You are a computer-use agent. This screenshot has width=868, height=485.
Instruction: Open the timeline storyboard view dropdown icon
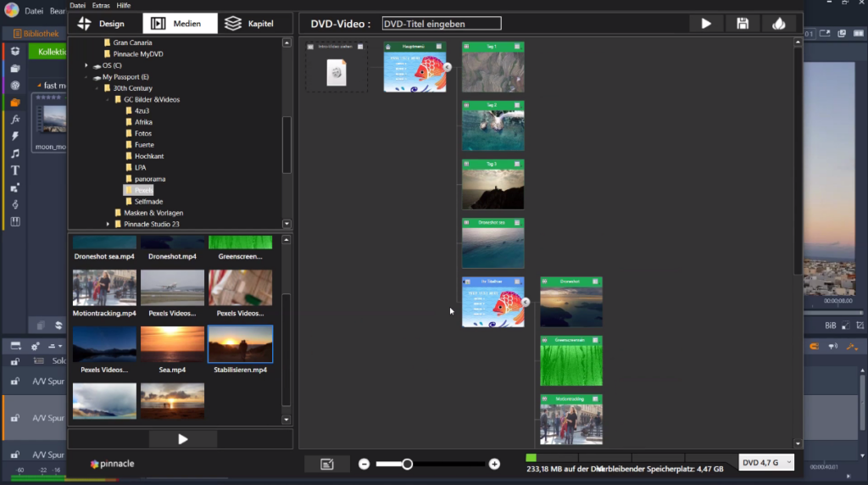tap(15, 346)
